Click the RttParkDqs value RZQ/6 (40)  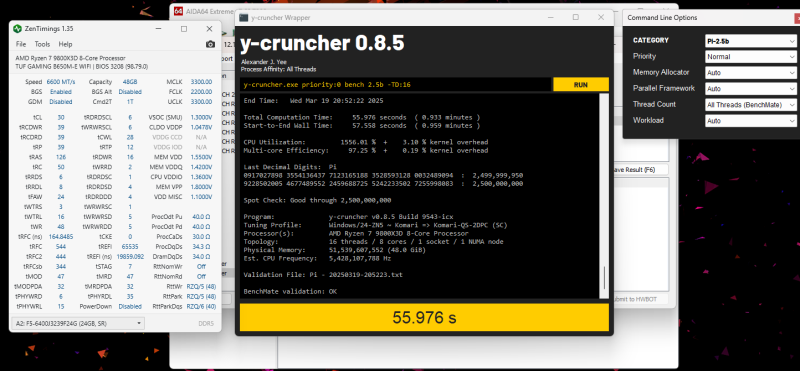201,307
